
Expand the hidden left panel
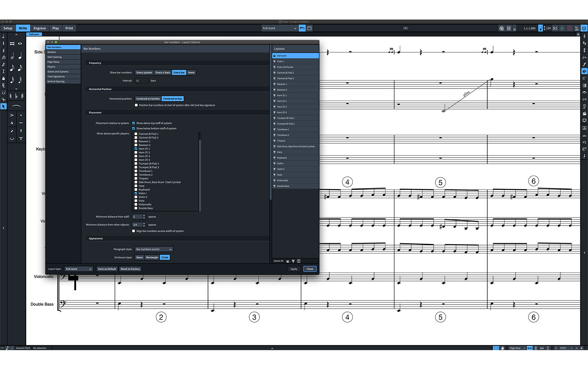4,228
